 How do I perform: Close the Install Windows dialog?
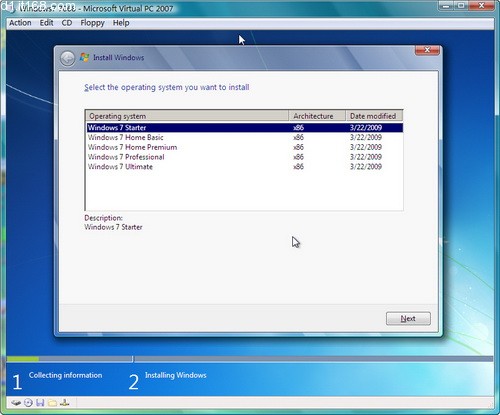coord(427,50)
